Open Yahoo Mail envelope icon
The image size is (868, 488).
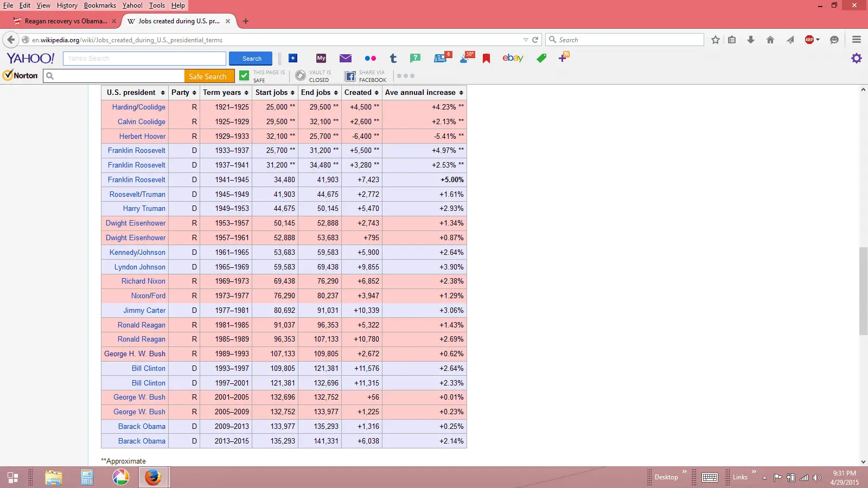tap(346, 58)
